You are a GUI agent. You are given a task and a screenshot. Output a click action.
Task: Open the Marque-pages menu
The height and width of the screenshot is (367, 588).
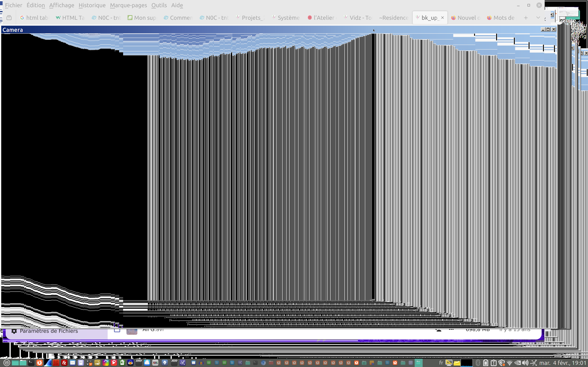click(x=128, y=5)
